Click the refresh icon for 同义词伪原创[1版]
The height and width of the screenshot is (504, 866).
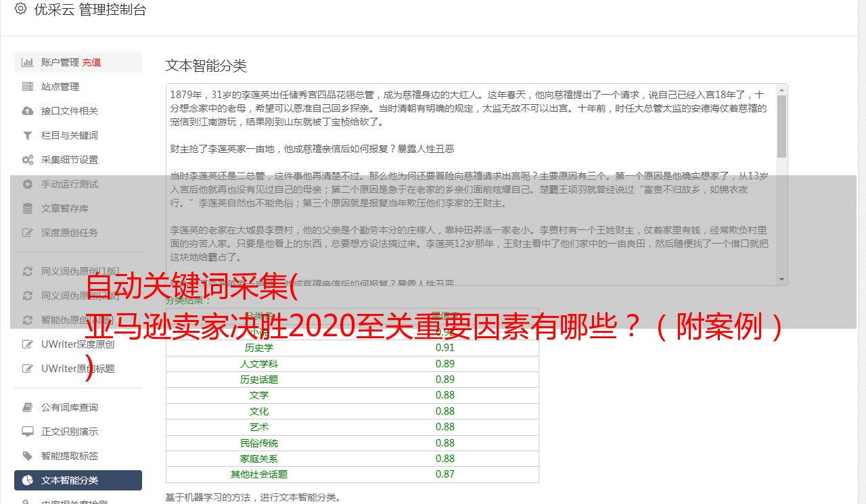pyautogui.click(x=28, y=271)
